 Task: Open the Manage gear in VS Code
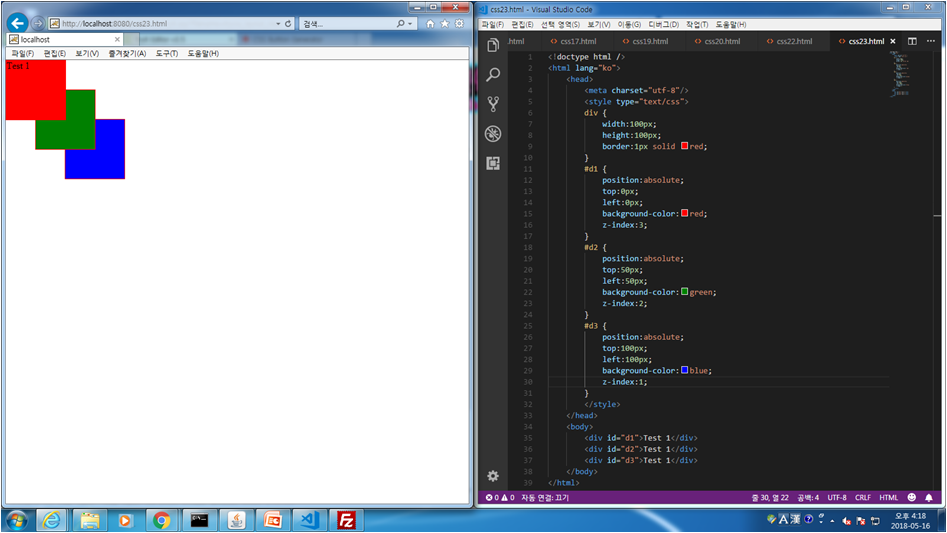click(x=493, y=476)
